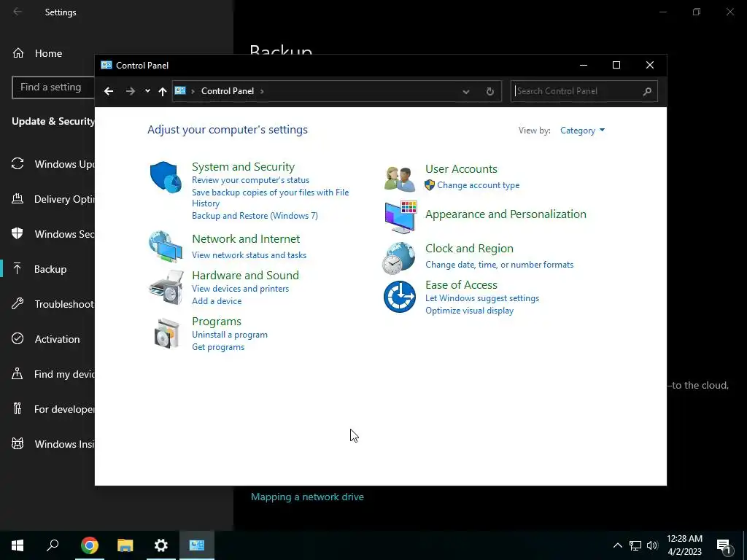Viewport: 747px width, 560px height.
Task: Open the Hardware and Sound printer icon
Action: pyautogui.click(x=166, y=287)
